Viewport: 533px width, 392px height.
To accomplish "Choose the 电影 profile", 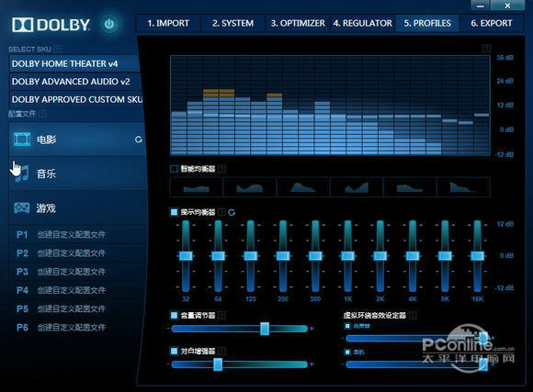I will click(77, 140).
